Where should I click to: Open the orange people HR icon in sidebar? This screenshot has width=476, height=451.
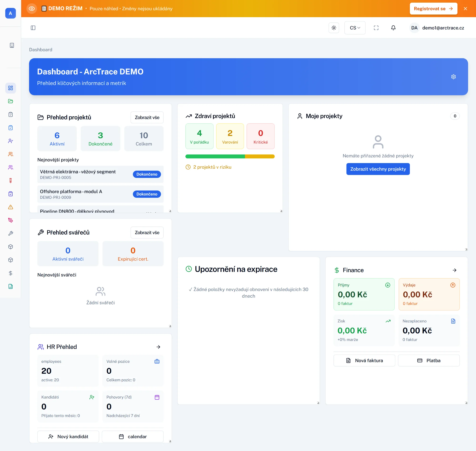pyautogui.click(x=10, y=154)
